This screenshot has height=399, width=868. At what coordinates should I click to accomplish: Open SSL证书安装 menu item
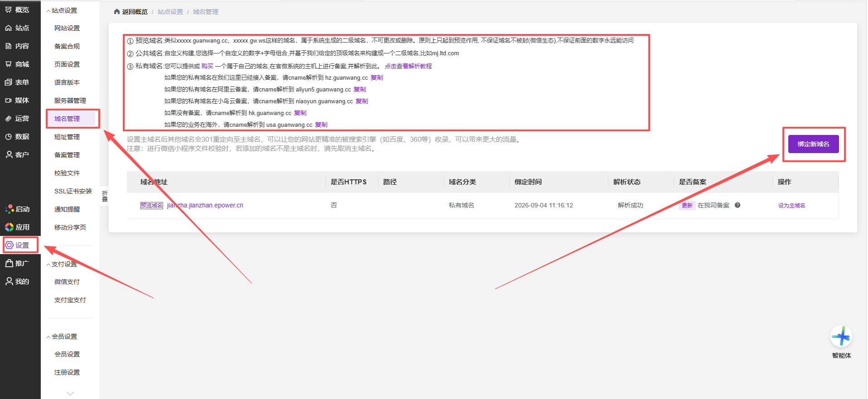click(x=73, y=191)
